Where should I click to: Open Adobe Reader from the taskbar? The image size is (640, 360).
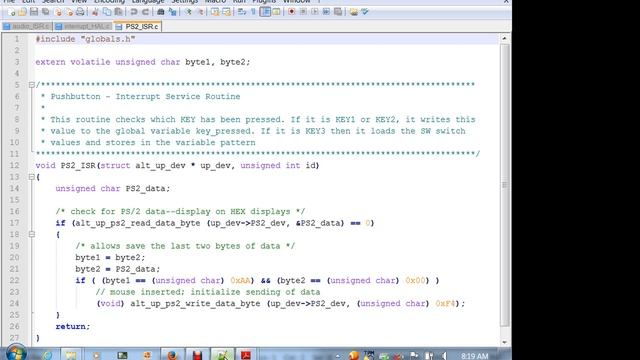[x=246, y=355]
